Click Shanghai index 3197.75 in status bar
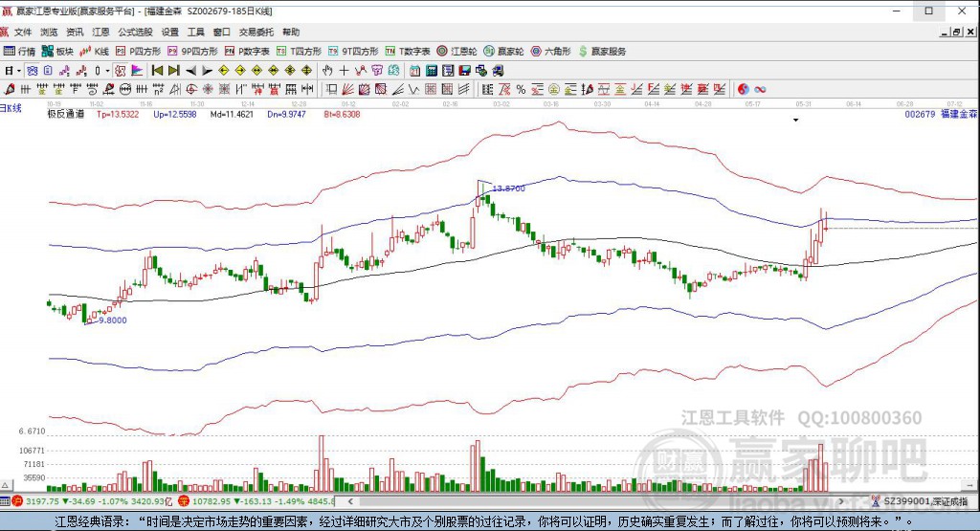 click(42, 501)
